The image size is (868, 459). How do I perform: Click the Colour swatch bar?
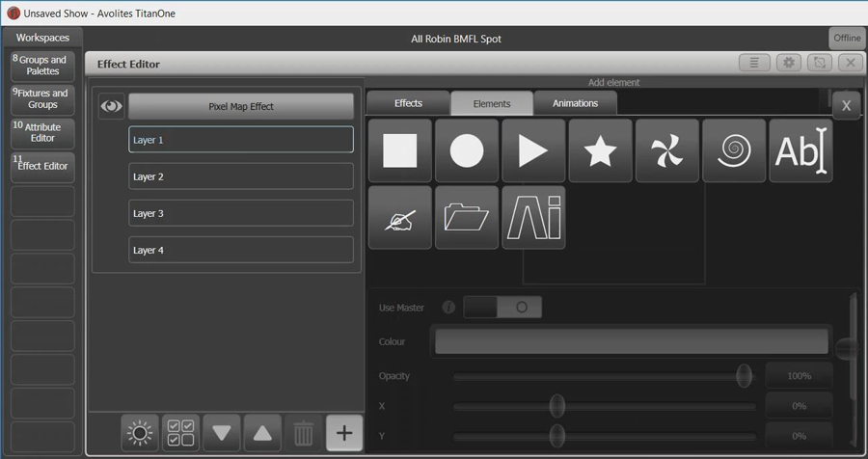(x=632, y=341)
